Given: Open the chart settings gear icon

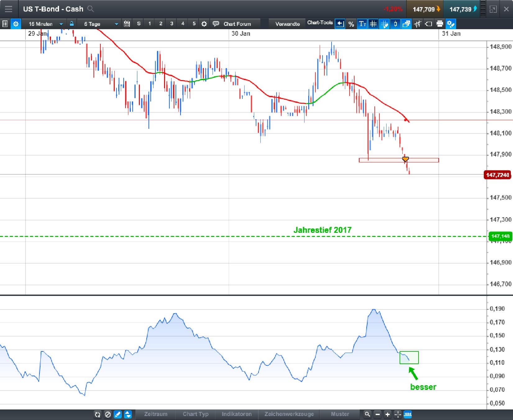Looking at the screenshot, I should tap(16, 24).
